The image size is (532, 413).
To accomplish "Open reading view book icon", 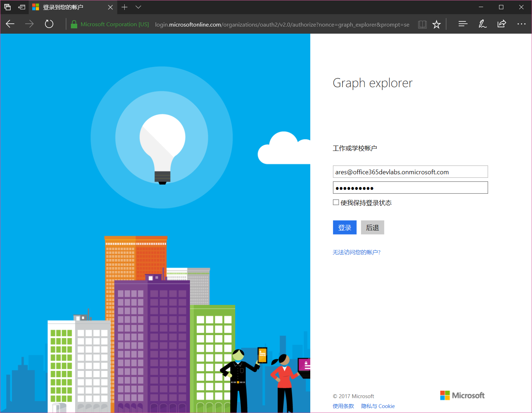I will [x=422, y=24].
